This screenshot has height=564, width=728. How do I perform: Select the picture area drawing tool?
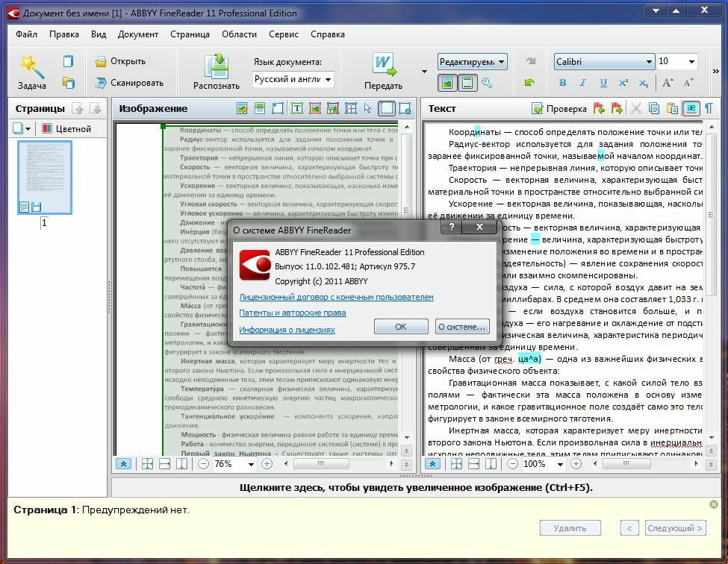click(315, 108)
